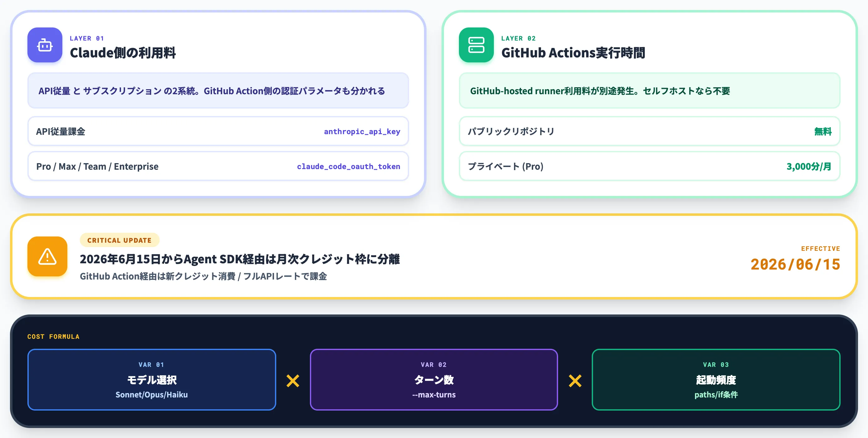Select the Pro / Max / Team / Enterprise row
Viewport: 868px width, 438px height.
tap(218, 166)
